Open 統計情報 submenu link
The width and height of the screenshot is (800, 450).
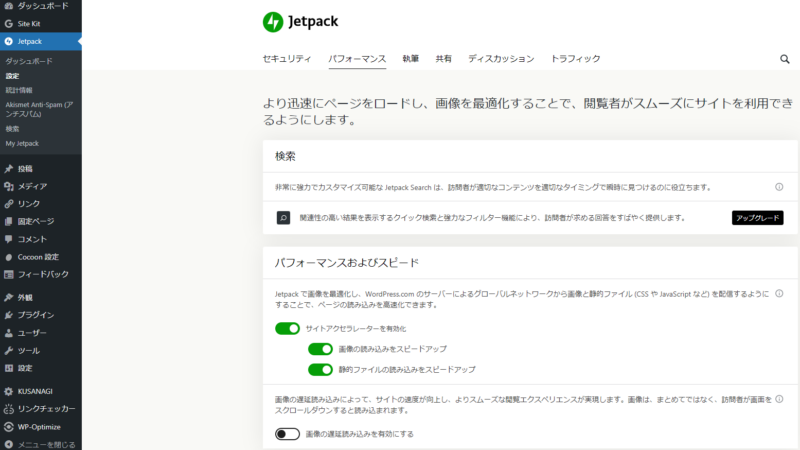19,90
